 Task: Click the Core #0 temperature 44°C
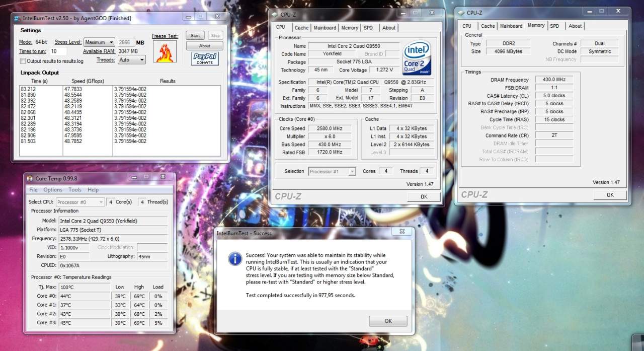[x=85, y=296]
